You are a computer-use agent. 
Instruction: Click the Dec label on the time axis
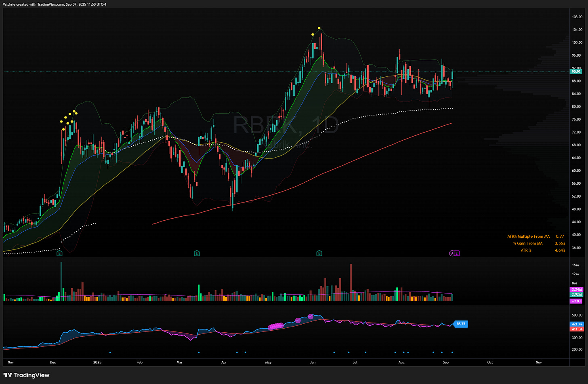tap(52, 363)
